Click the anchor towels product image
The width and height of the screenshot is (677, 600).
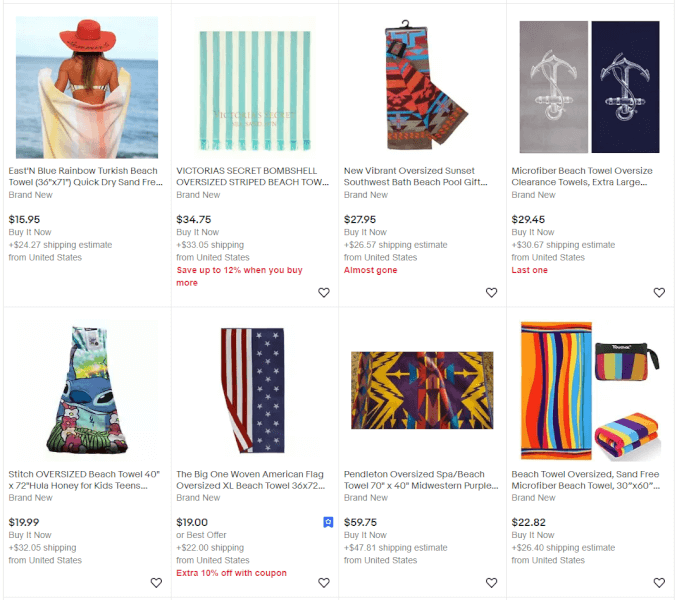(589, 87)
